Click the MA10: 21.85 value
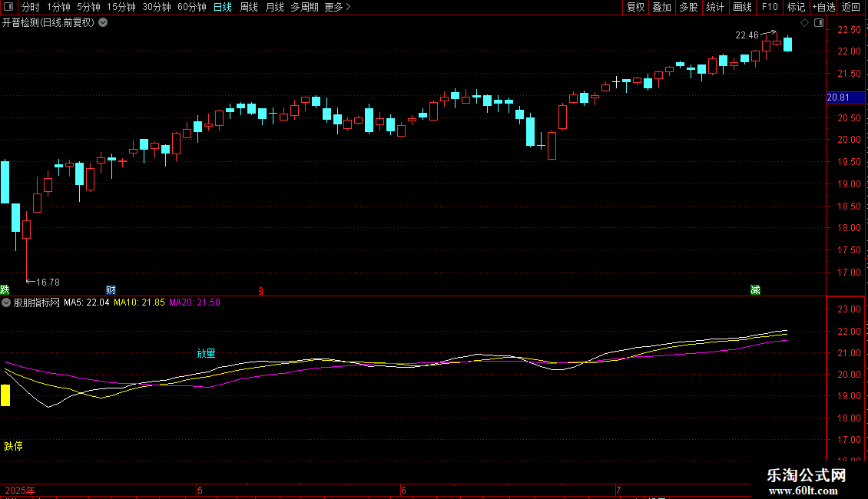868x499 pixels. (x=139, y=302)
